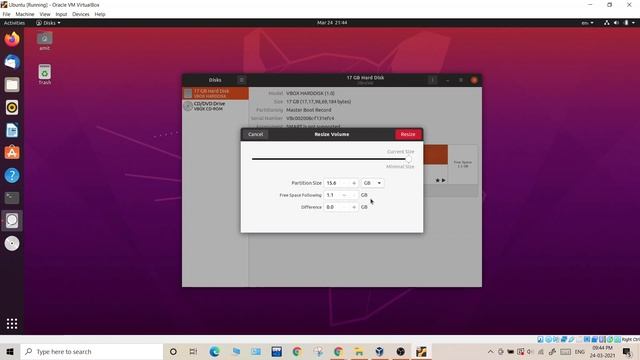640x360 pixels.
Task: Increase Difference value with plus button
Action: pos(354,207)
